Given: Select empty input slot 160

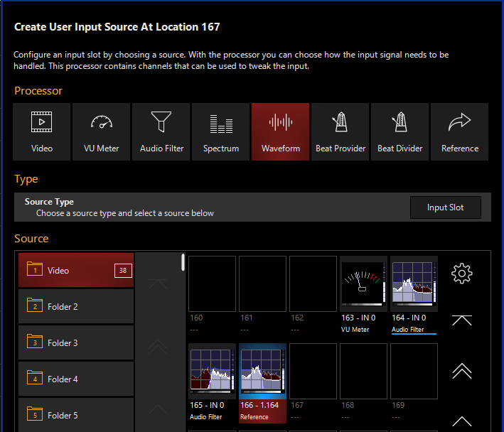Looking at the screenshot, I should click(x=212, y=284).
